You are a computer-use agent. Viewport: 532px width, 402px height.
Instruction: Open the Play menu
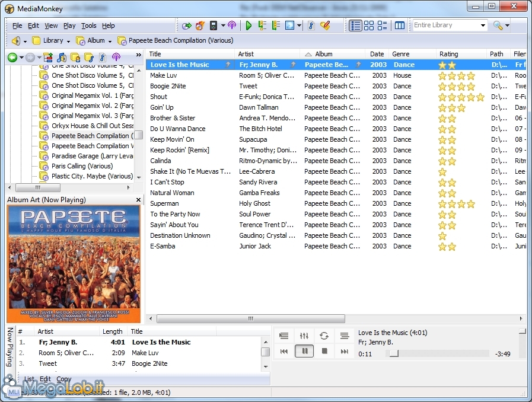pos(69,25)
